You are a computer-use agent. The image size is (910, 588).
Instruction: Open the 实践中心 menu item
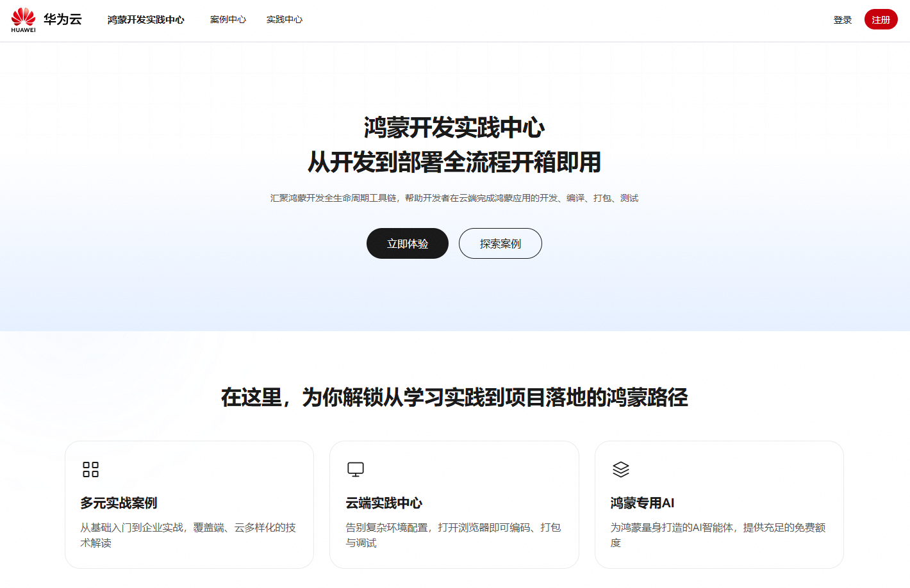285,20
